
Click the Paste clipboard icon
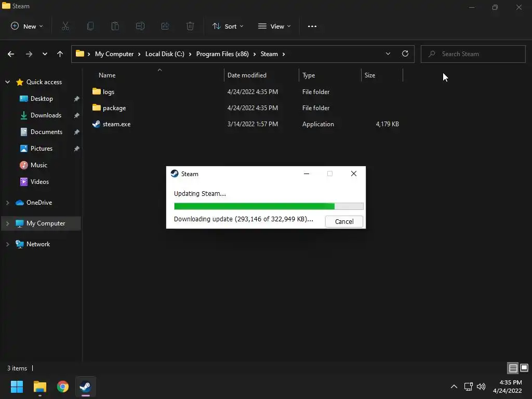[115, 26]
